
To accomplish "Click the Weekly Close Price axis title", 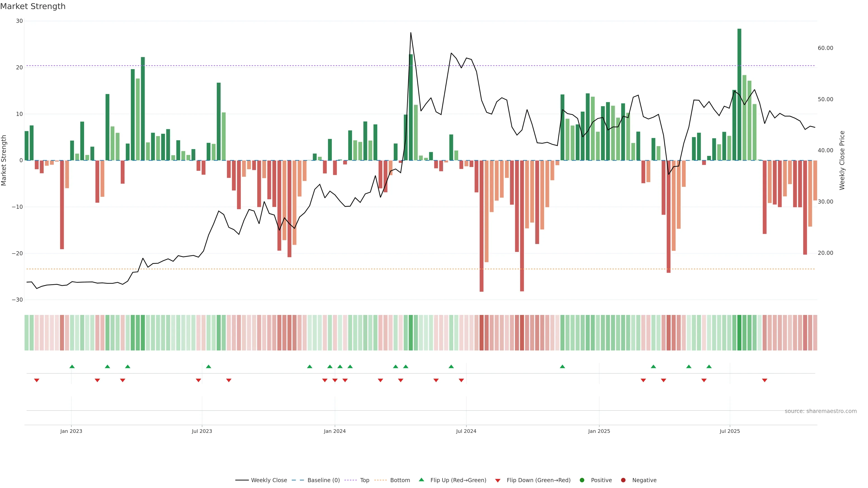I will coord(842,160).
